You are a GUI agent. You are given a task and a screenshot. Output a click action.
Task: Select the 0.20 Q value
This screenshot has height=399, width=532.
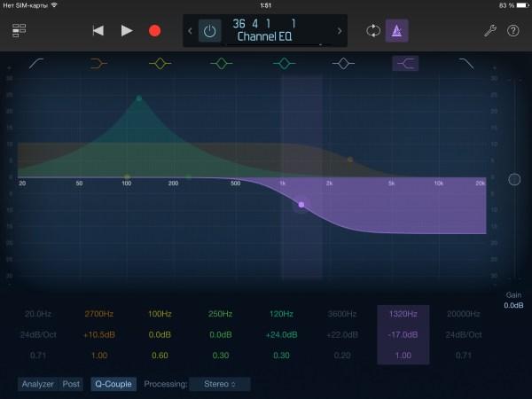pos(342,356)
